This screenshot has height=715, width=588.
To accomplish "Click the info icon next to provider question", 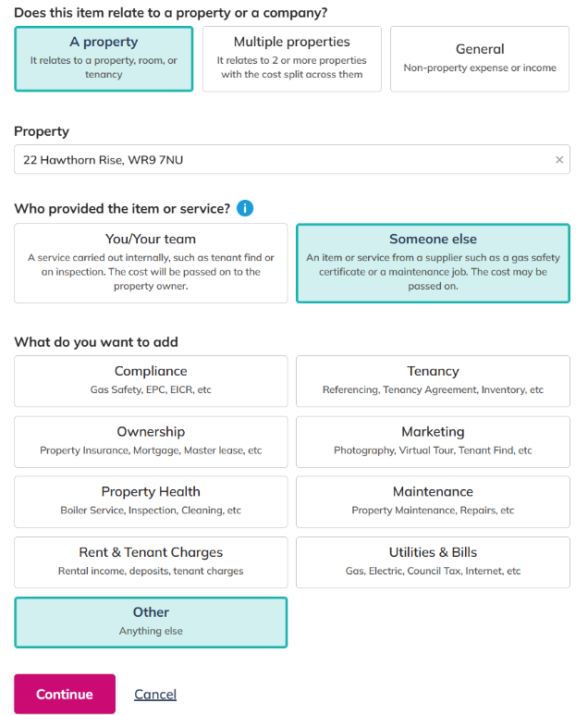I will (x=245, y=208).
